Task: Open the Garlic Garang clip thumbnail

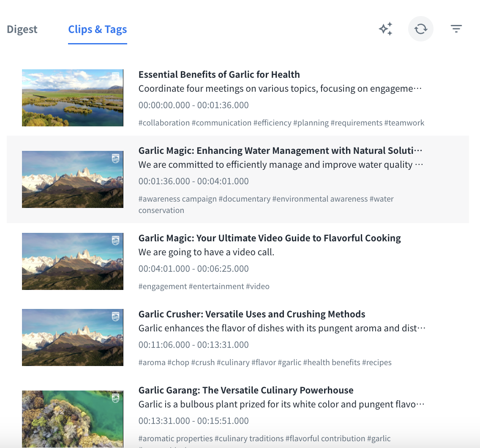Action: pyautogui.click(x=73, y=418)
